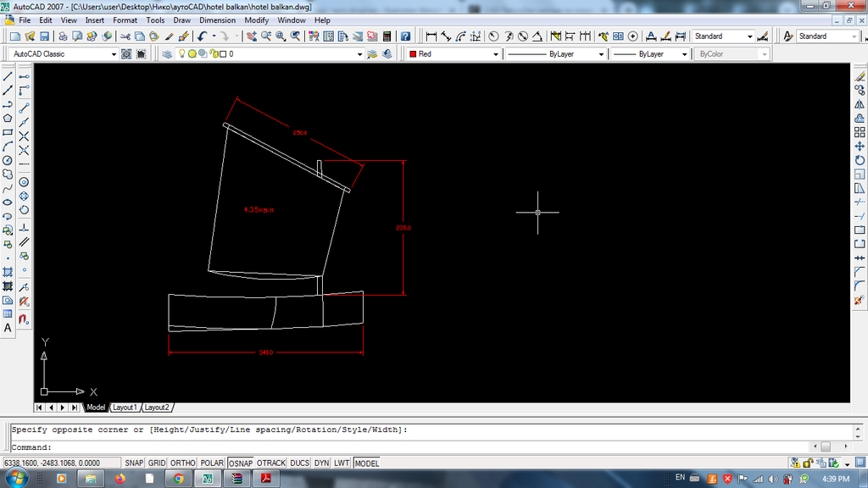The height and width of the screenshot is (488, 868).
Task: Expand the ByLayer linetype dropdown
Action: (601, 54)
